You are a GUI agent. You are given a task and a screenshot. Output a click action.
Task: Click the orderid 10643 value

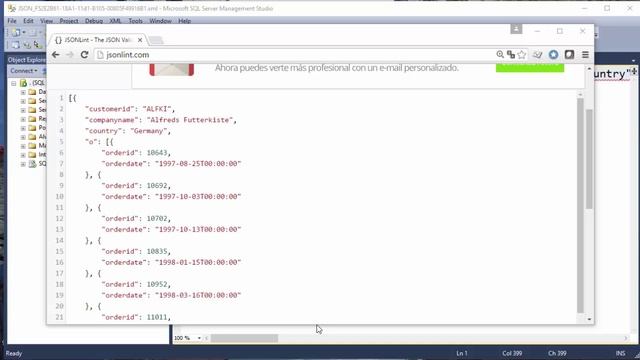(157, 153)
